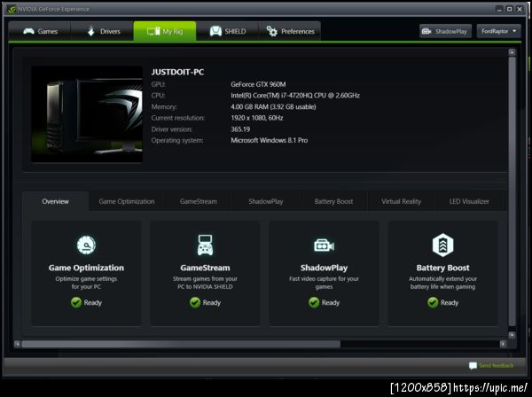
Task: Click the GameStream handheld controller icon
Action: (x=206, y=245)
